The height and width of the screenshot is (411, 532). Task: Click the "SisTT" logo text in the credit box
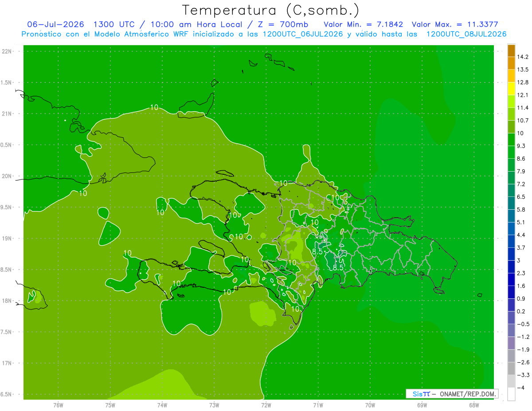pos(421,394)
